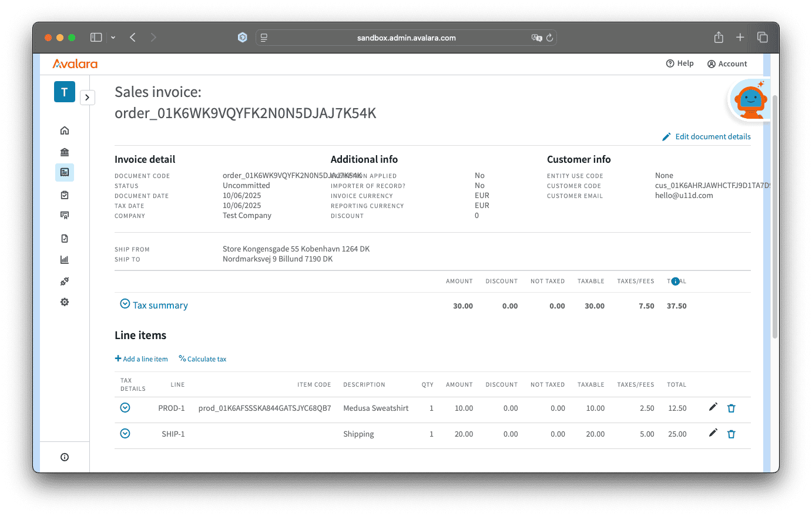Click the info icon at sidebar bottom
812x516 pixels.
[65, 457]
